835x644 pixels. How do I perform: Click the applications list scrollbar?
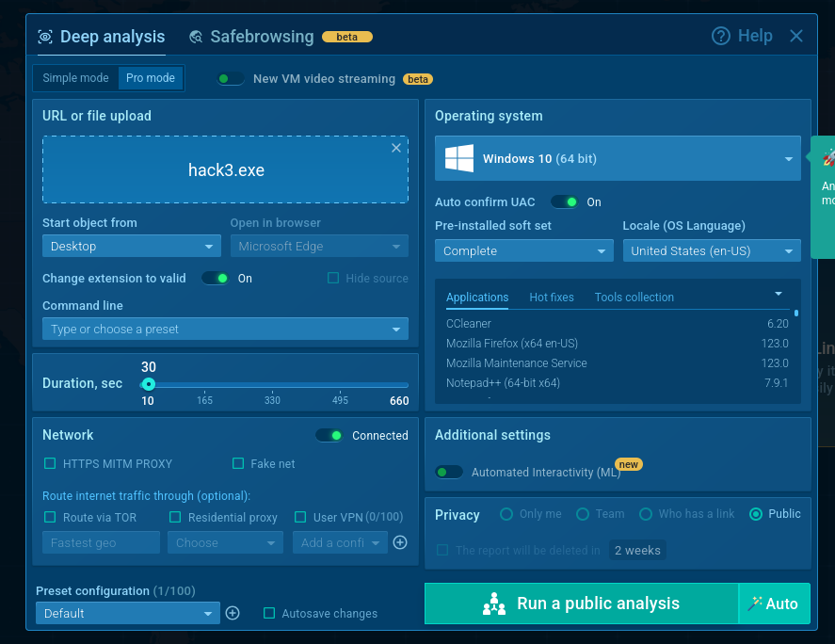796,314
